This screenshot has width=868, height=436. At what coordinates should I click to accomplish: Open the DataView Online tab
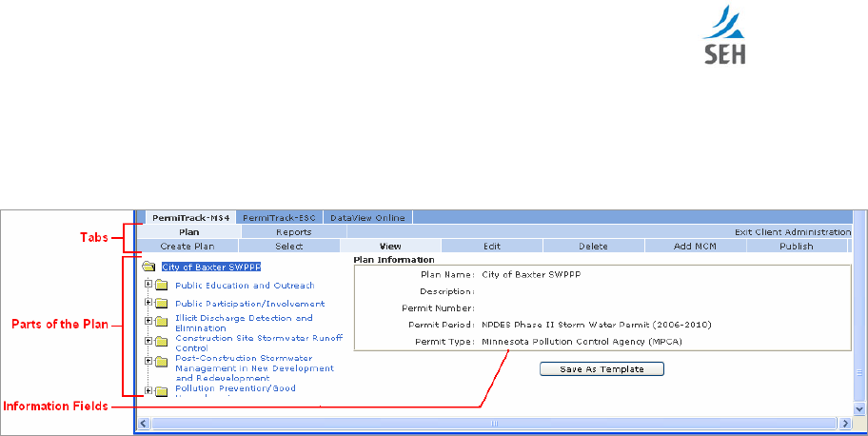click(x=367, y=218)
